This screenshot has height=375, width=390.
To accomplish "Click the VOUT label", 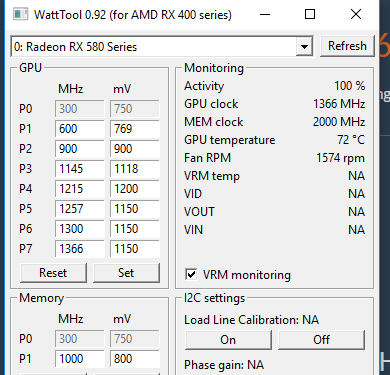I will coord(199,212).
